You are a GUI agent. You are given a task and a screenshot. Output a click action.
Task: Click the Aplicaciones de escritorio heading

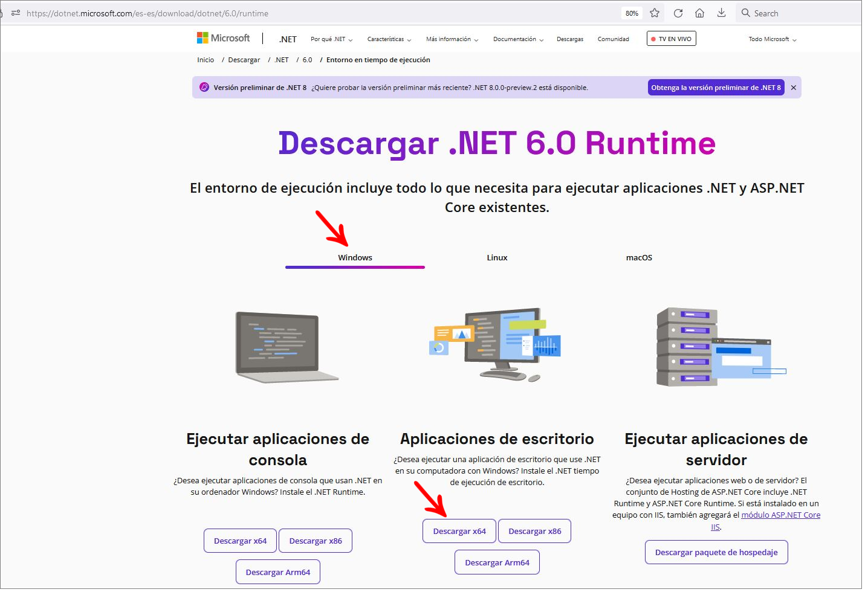[x=497, y=439]
